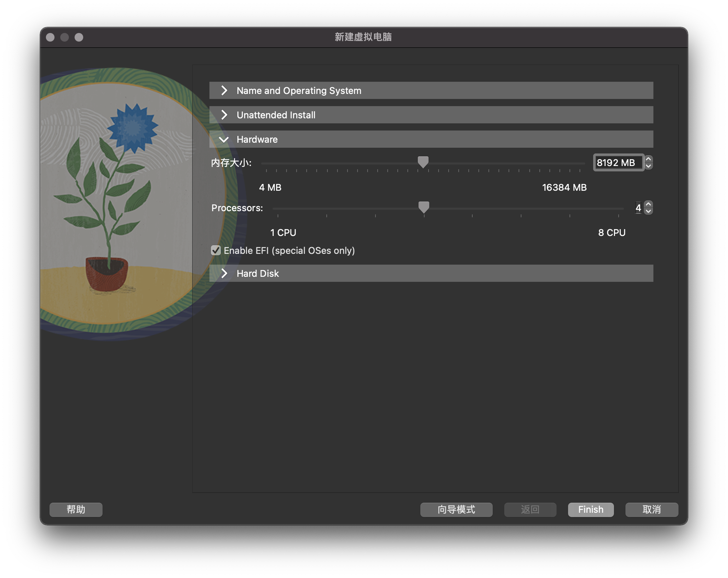
Task: Toggle Enable EFI checkbox
Action: pyautogui.click(x=216, y=250)
